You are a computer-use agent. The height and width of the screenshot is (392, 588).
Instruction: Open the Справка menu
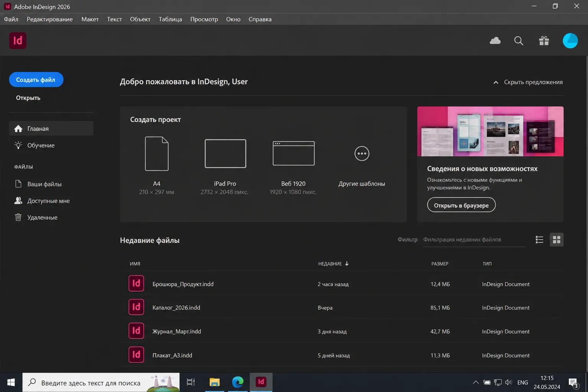coord(260,19)
